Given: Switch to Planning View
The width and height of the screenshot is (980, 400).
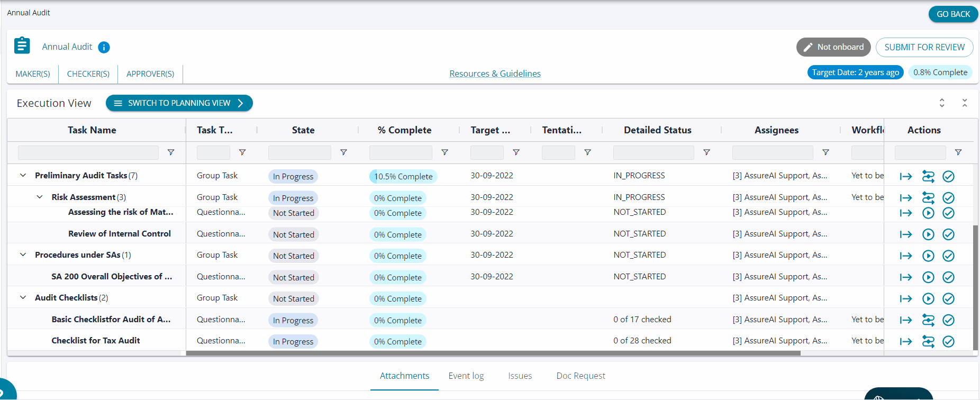Looking at the screenshot, I should pos(179,103).
